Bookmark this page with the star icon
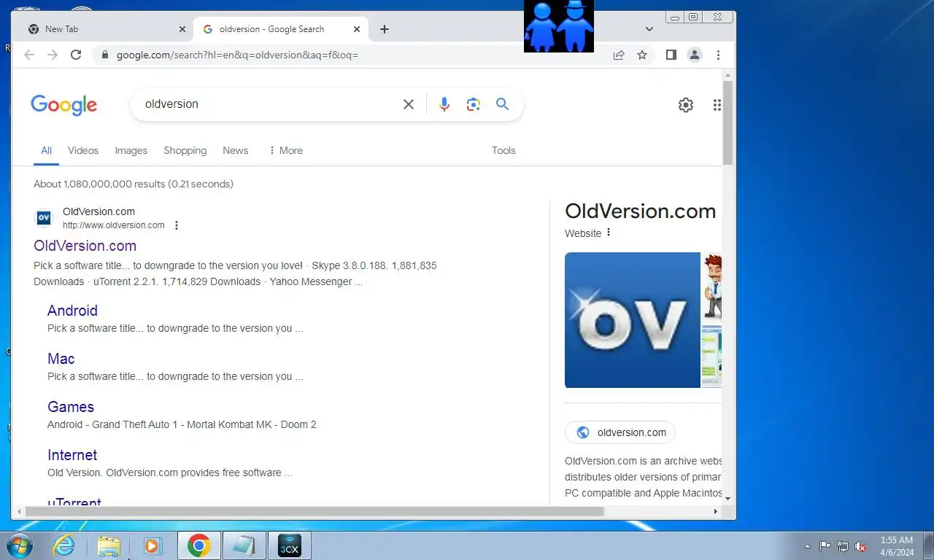The width and height of the screenshot is (934, 560). 642,55
